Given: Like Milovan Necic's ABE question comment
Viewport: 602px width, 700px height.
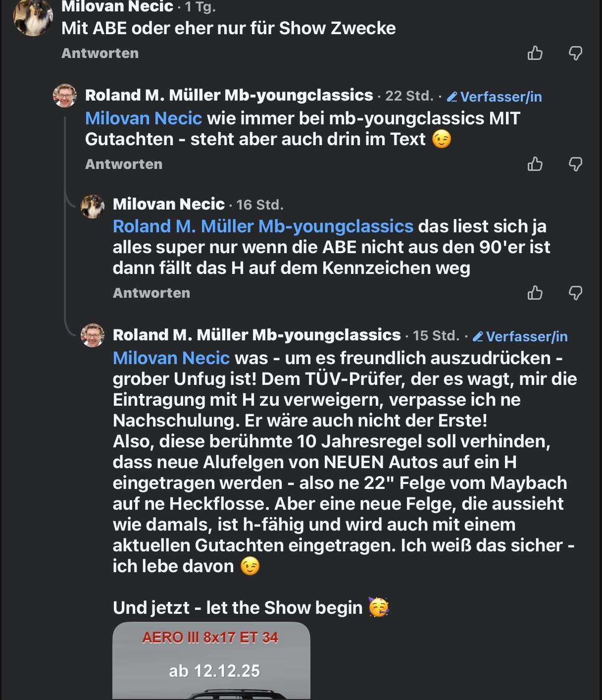Looking at the screenshot, I should pos(535,53).
